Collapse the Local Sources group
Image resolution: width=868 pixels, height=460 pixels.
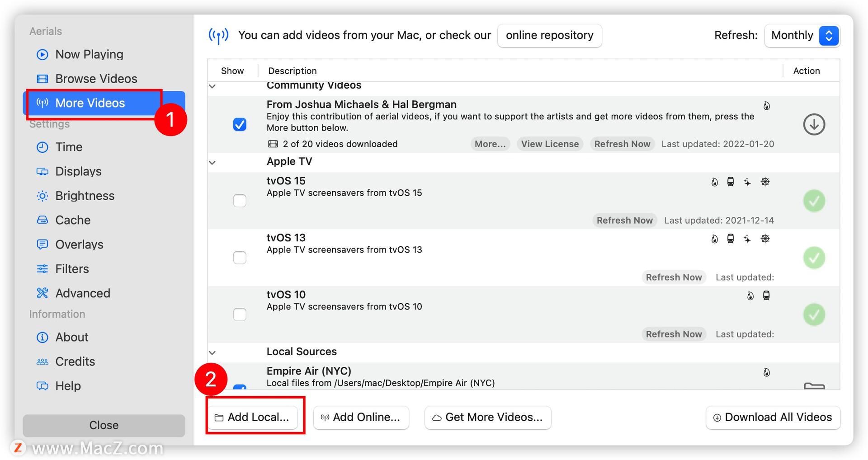[x=212, y=352]
